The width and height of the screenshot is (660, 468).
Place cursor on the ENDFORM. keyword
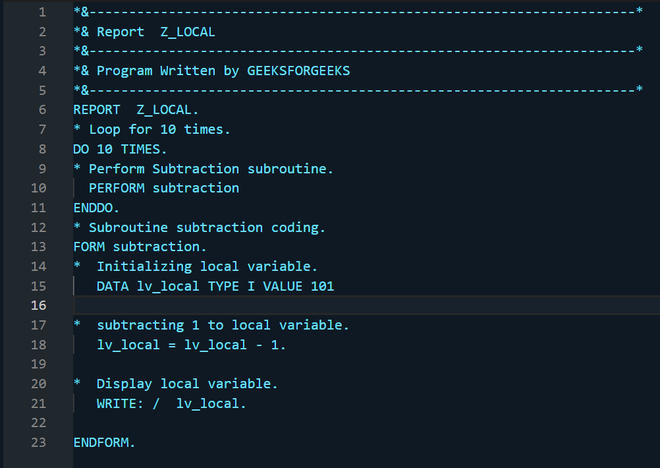[104, 442]
